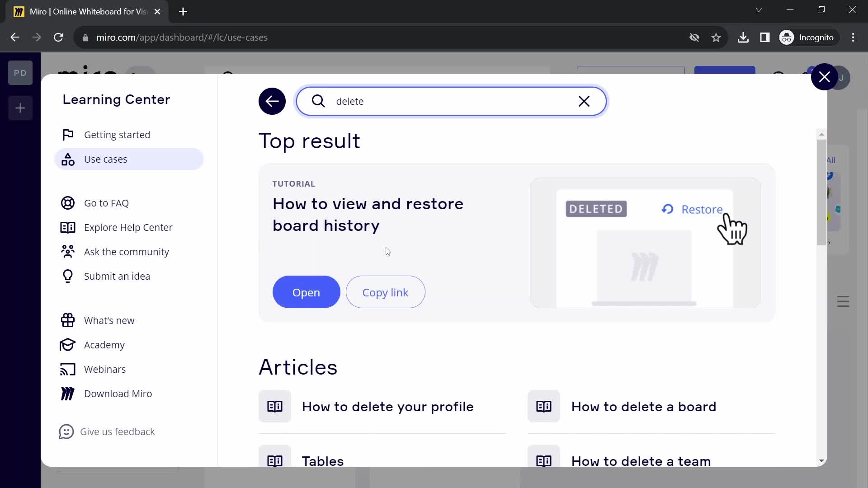View site info via lock icon

click(x=85, y=38)
